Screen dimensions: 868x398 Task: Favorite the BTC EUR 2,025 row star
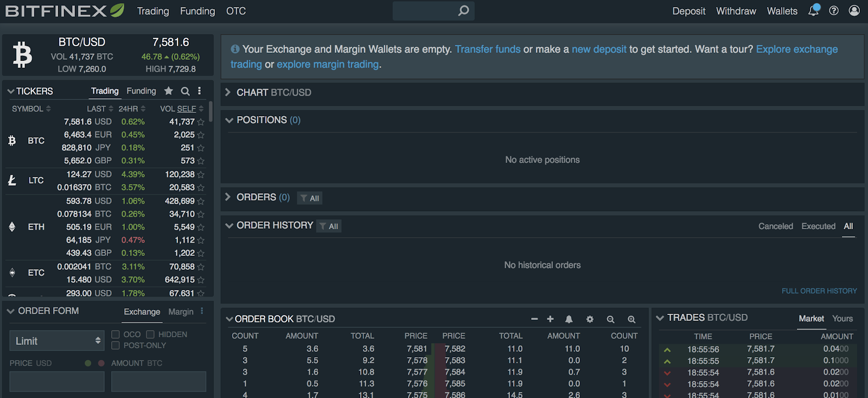[x=201, y=135]
